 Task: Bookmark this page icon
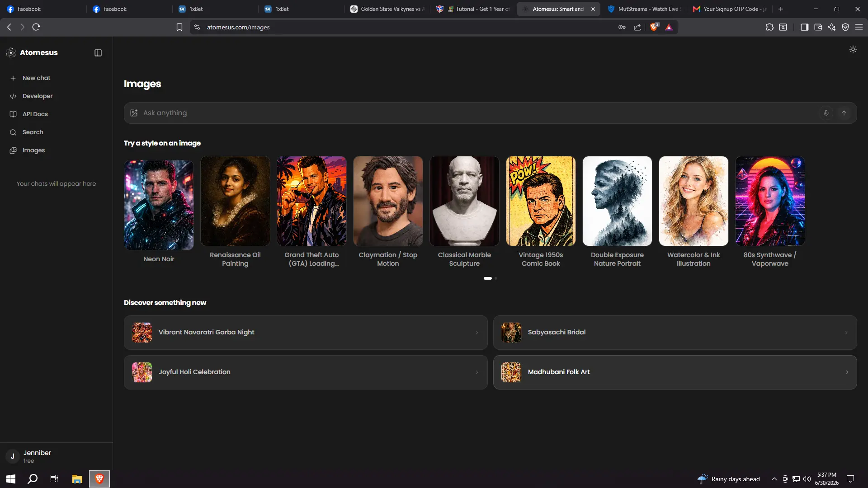point(179,27)
